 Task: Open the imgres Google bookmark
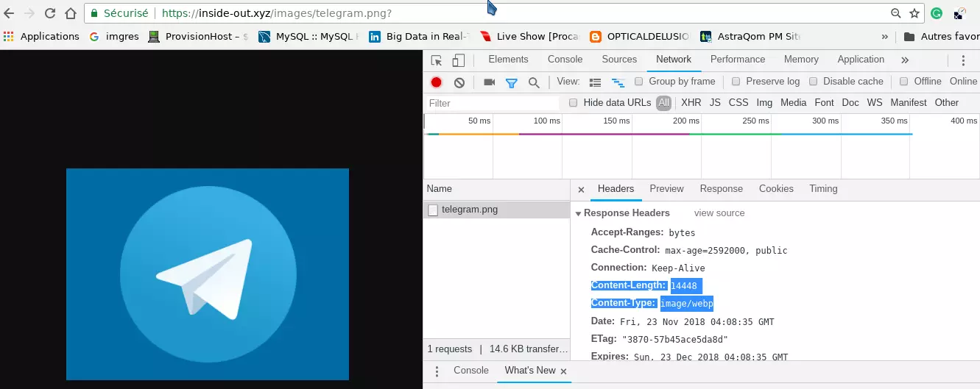pyautogui.click(x=114, y=36)
